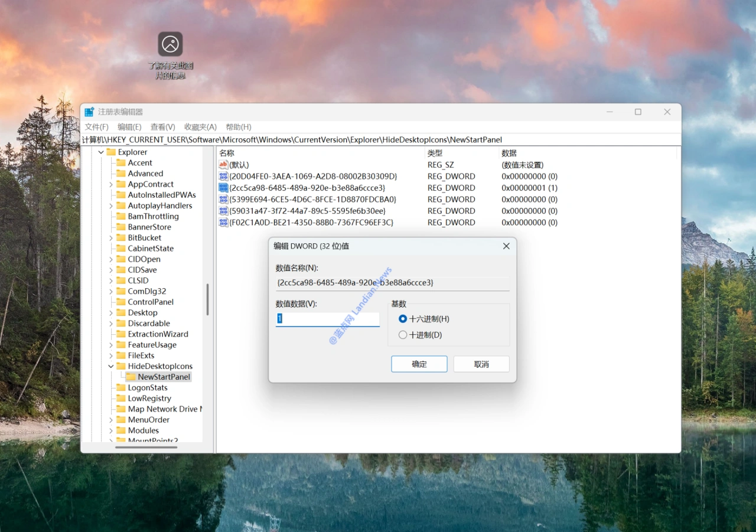756x532 pixels.
Task: Click the (默认) string value icon
Action: pyautogui.click(x=223, y=165)
